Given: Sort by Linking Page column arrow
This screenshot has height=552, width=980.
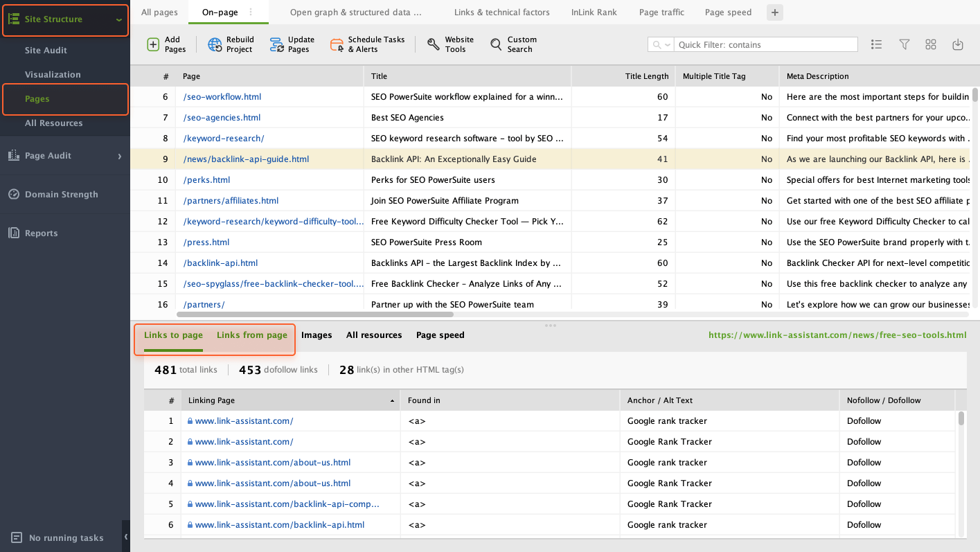Looking at the screenshot, I should click(x=392, y=401).
